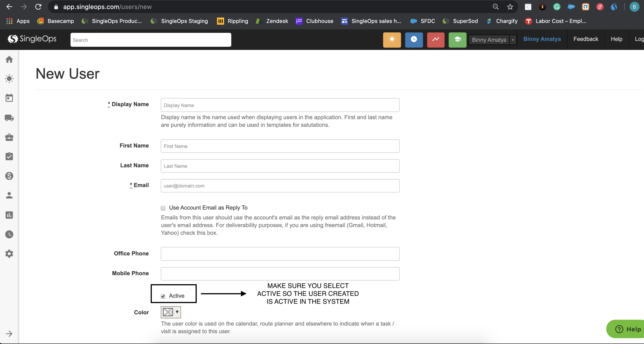Screen dimensions: 644x344
Task: Open the Binny Amatya user dropdown arrow
Action: pos(513,40)
